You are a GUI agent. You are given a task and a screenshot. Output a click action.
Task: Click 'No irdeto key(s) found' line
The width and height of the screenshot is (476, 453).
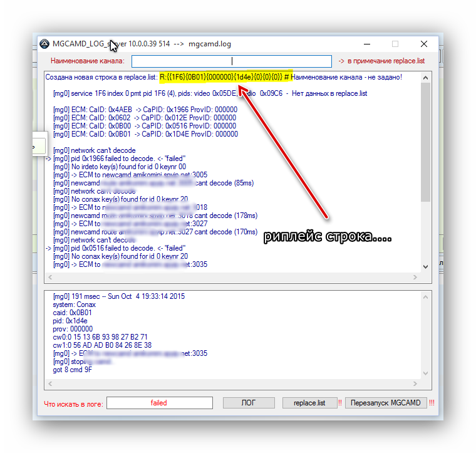[120, 167]
